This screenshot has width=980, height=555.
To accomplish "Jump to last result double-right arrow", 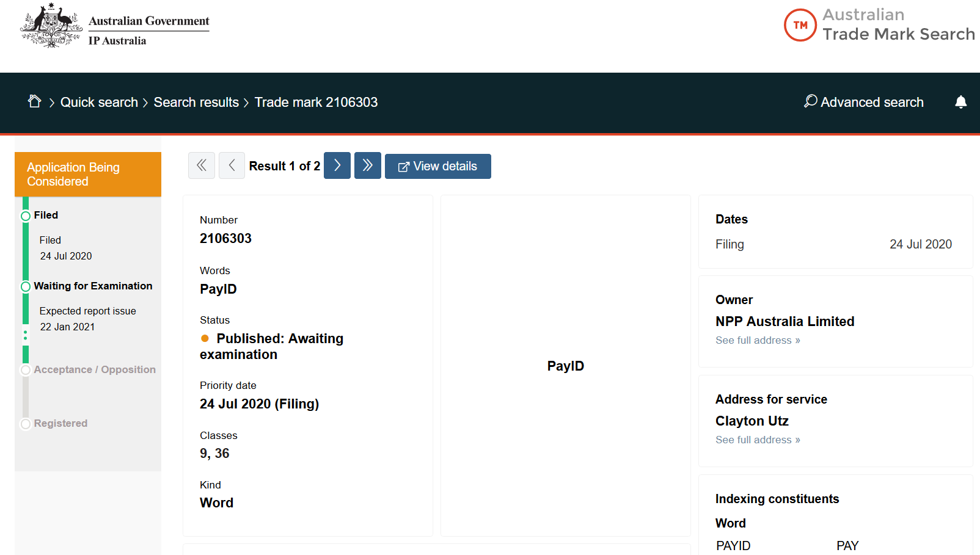I will [x=368, y=165].
